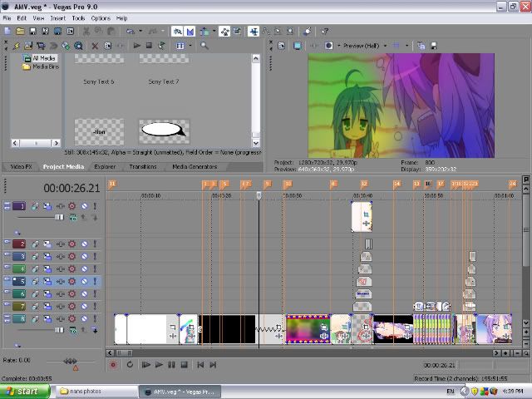Start media preview in Project Media toolbar
Image resolution: width=532 pixels, height=399 pixels.
[x=136, y=46]
